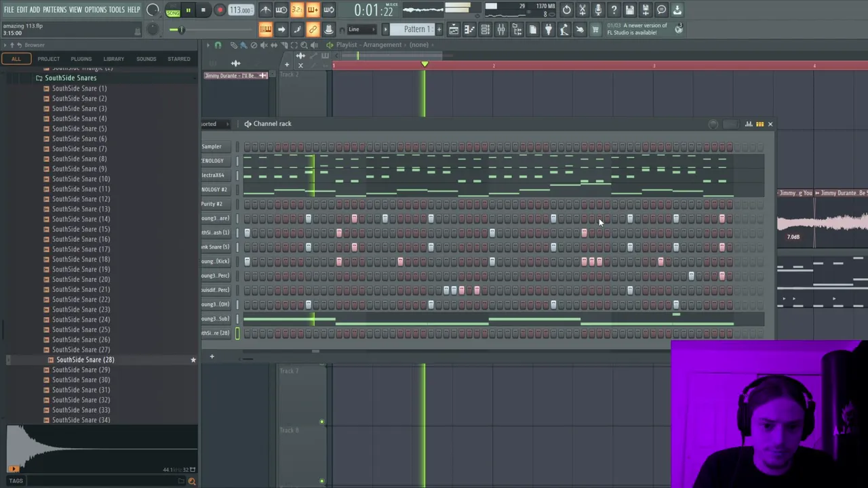Toggle channel rack graph editor icon
This screenshot has width=868, height=488.
coord(749,124)
